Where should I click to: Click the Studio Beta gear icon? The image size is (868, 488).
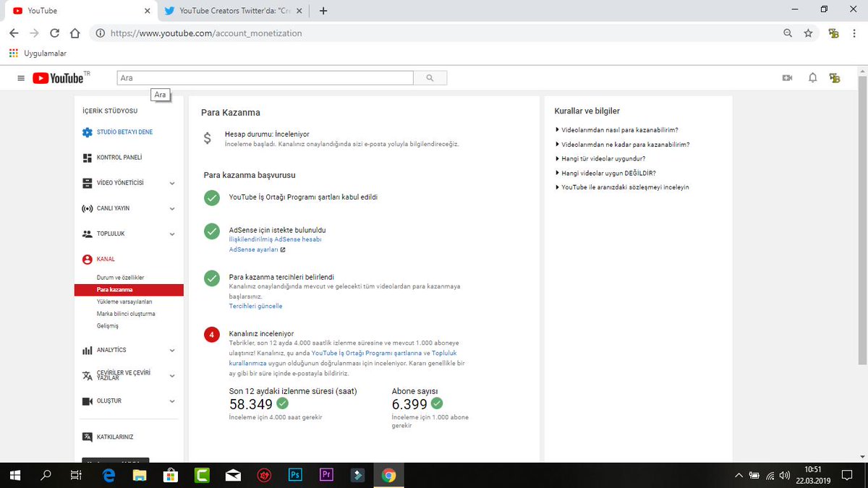[x=88, y=132]
